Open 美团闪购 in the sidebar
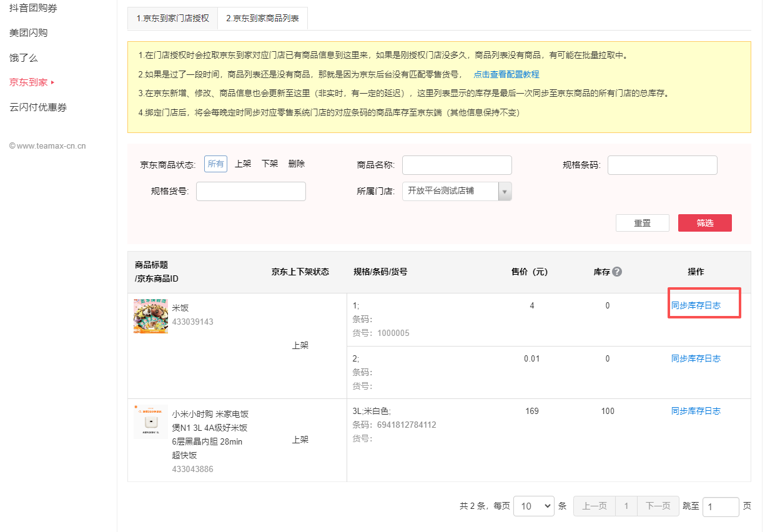 [x=29, y=32]
